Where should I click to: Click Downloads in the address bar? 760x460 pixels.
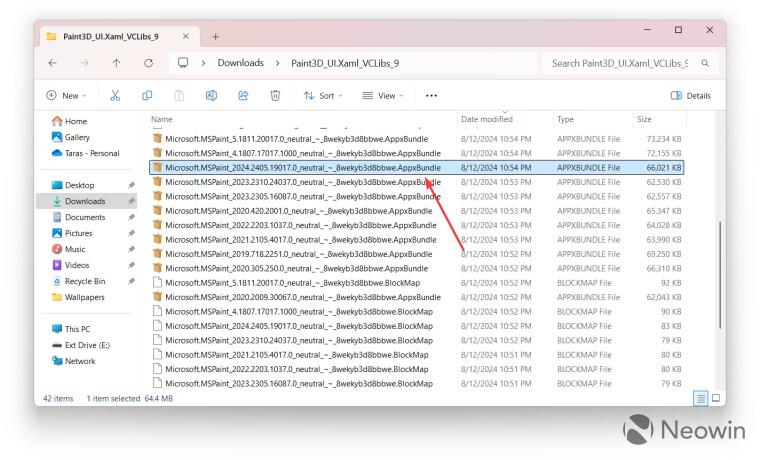[240, 63]
